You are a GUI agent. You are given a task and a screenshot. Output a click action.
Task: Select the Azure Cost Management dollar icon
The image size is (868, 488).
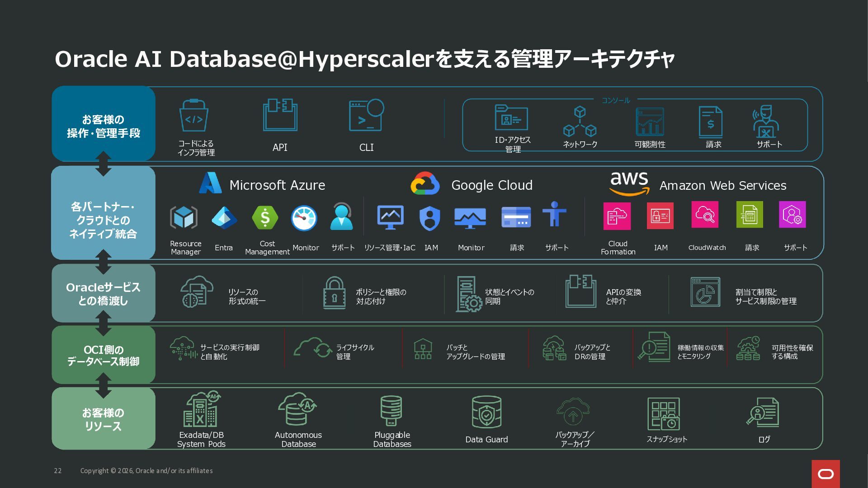coord(265,218)
